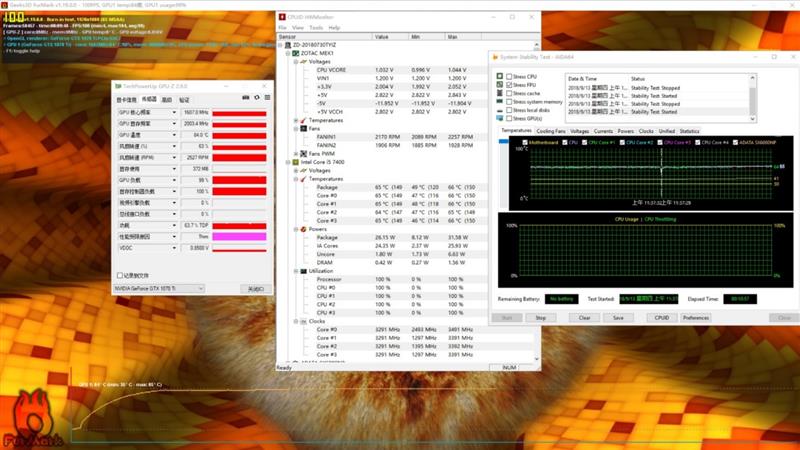Open the GPU temperature sensor dropdown arrow
The image size is (800, 450).
[174, 135]
